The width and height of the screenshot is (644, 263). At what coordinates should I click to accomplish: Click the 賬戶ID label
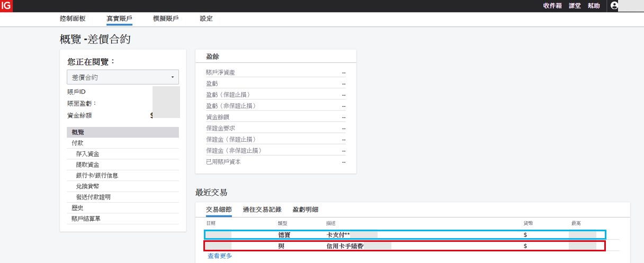coord(76,92)
